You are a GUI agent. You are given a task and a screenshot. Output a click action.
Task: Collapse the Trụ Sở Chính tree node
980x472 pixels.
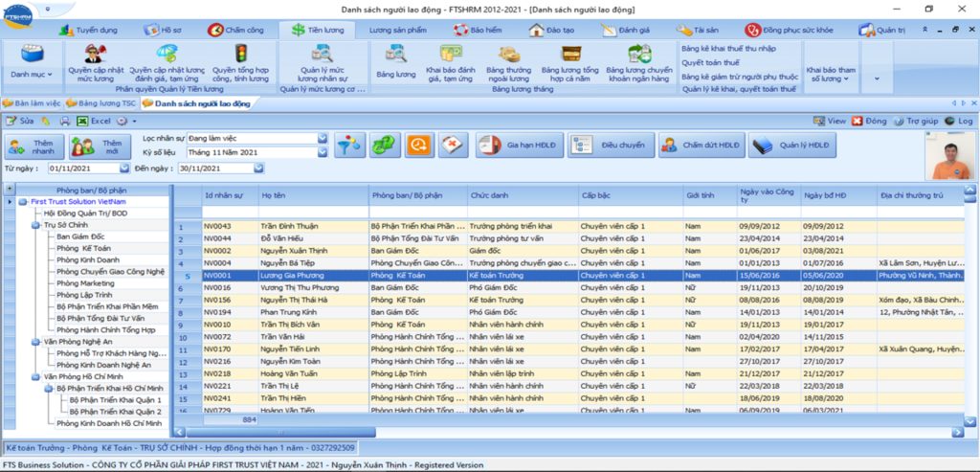pyautogui.click(x=36, y=225)
